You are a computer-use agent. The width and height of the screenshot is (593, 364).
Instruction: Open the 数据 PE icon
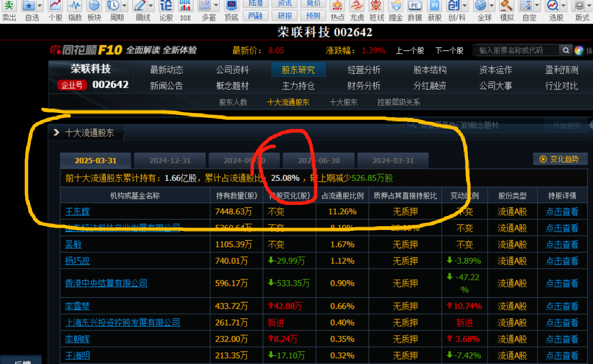pyautogui.click(x=415, y=6)
